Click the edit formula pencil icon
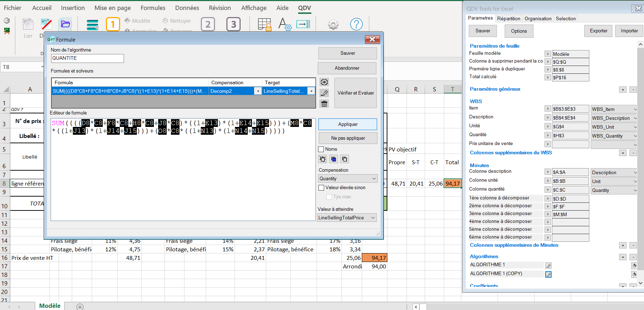The height and width of the screenshot is (310, 644). click(324, 93)
